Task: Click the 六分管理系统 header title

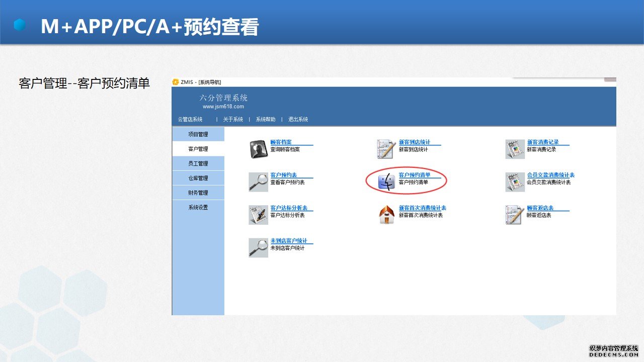Action: coord(223,98)
